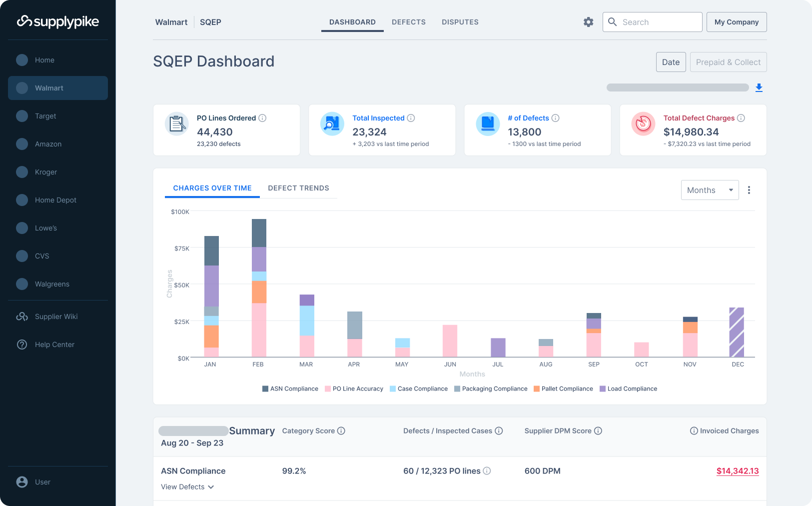812x506 pixels.
Task: Click the Help Center label
Action: point(54,344)
